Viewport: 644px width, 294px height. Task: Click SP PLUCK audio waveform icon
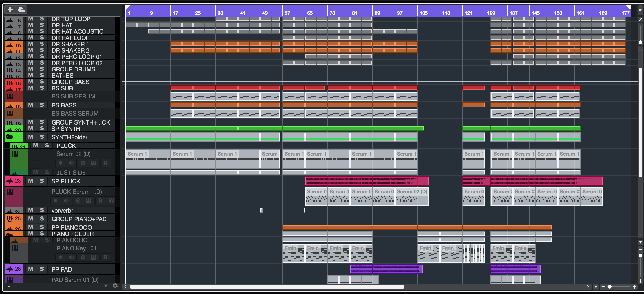pyautogui.click(x=10, y=181)
